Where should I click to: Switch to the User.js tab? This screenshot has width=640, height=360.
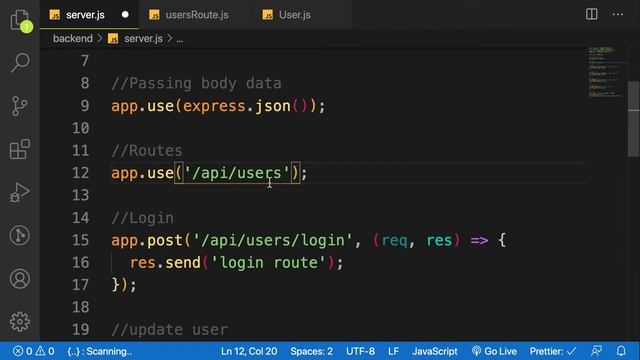[x=295, y=15]
